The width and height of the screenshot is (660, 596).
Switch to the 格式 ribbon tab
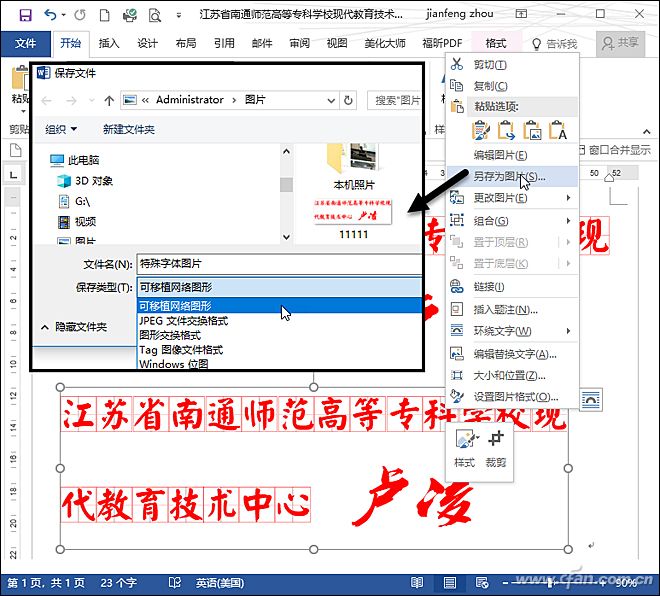[x=496, y=43]
